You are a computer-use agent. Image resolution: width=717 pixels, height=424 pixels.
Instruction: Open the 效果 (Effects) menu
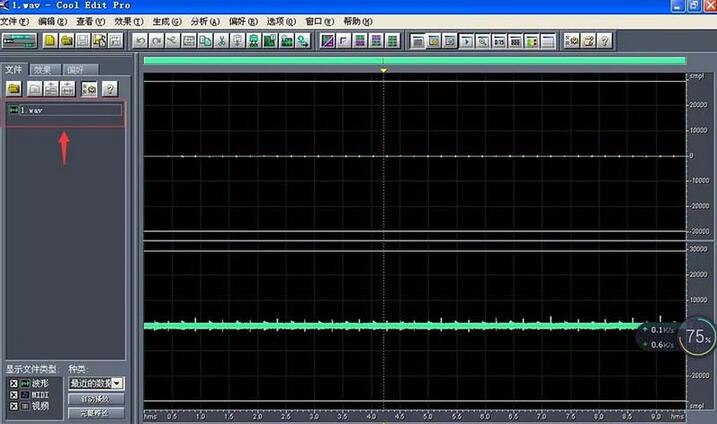click(128, 21)
